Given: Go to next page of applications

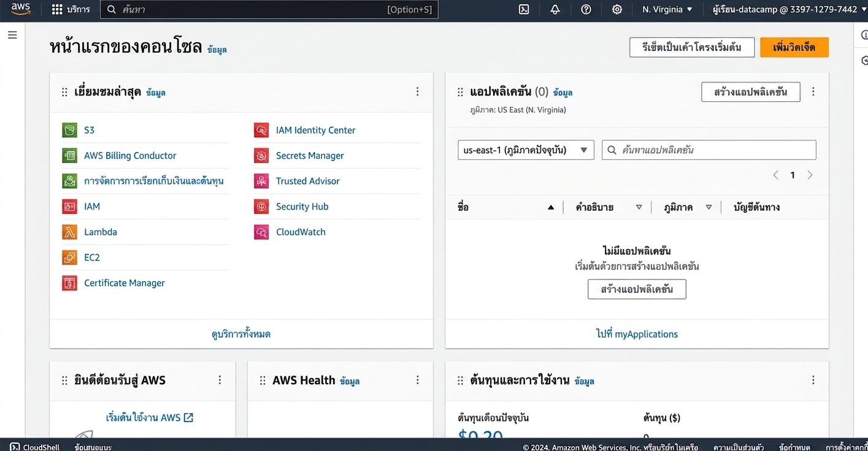Looking at the screenshot, I should click(x=810, y=175).
